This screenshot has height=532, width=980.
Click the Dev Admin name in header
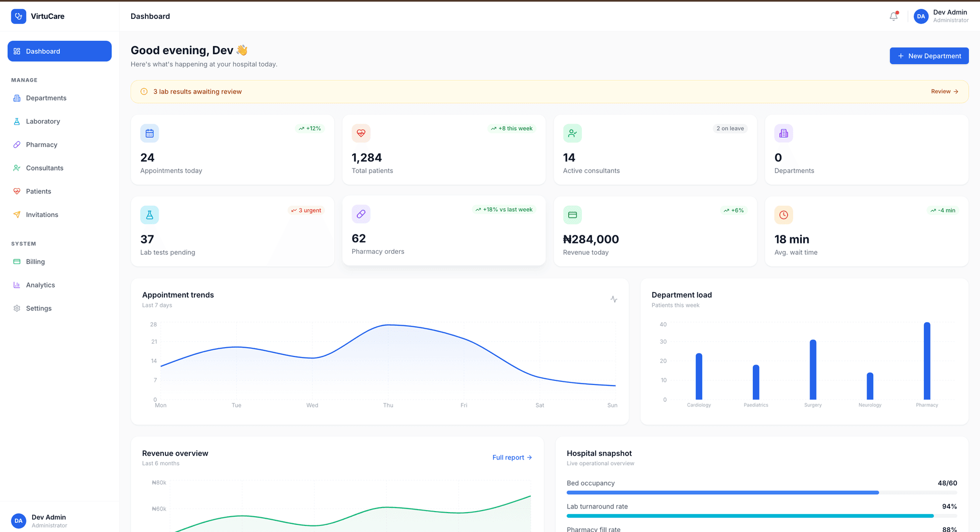[950, 12]
